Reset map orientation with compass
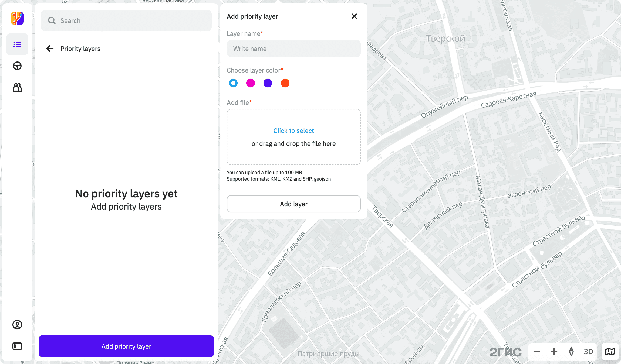Image resolution: width=621 pixels, height=364 pixels. [571, 352]
